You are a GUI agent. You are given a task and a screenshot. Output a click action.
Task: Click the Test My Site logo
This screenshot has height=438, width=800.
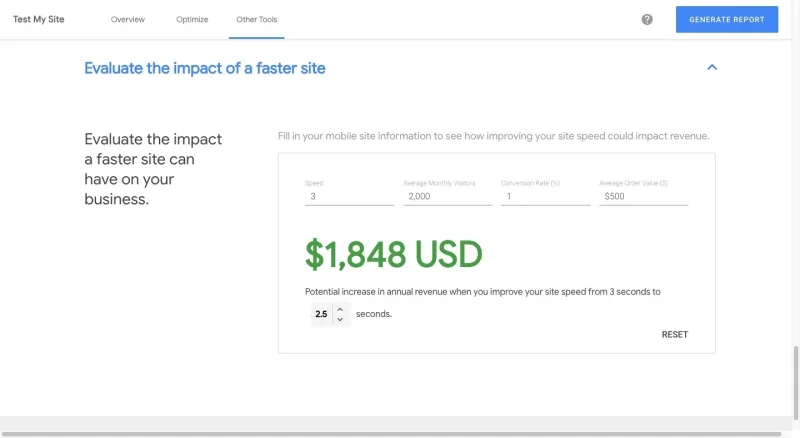[x=39, y=19]
